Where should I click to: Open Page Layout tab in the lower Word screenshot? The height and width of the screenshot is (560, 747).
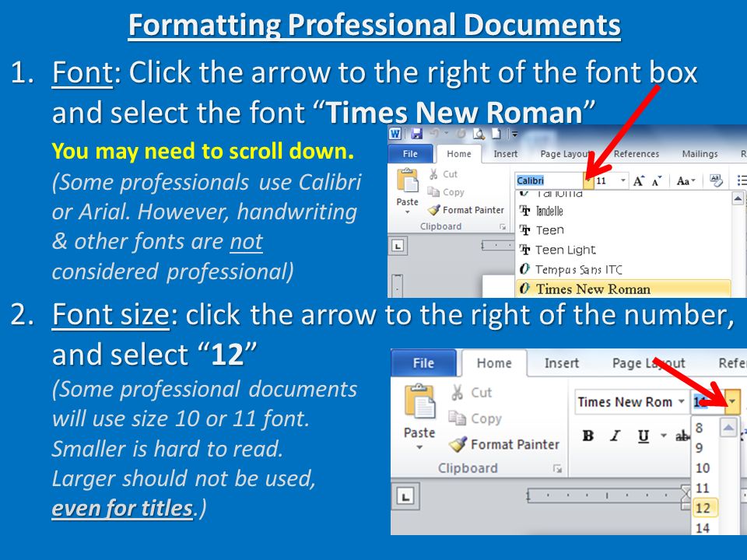pos(648,363)
